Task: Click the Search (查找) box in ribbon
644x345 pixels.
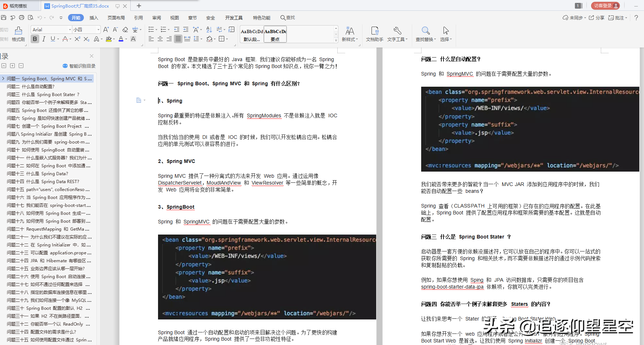Action: click(x=288, y=18)
